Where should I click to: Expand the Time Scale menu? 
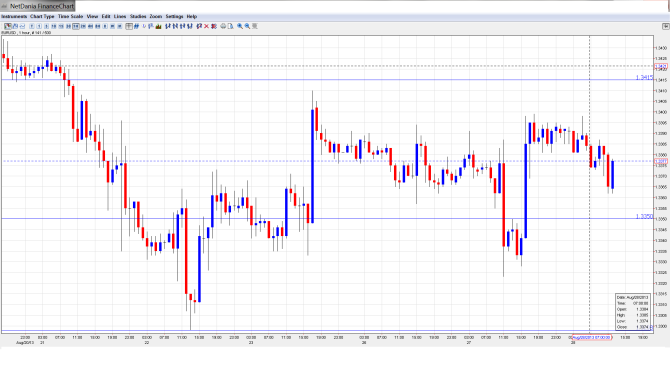click(71, 16)
